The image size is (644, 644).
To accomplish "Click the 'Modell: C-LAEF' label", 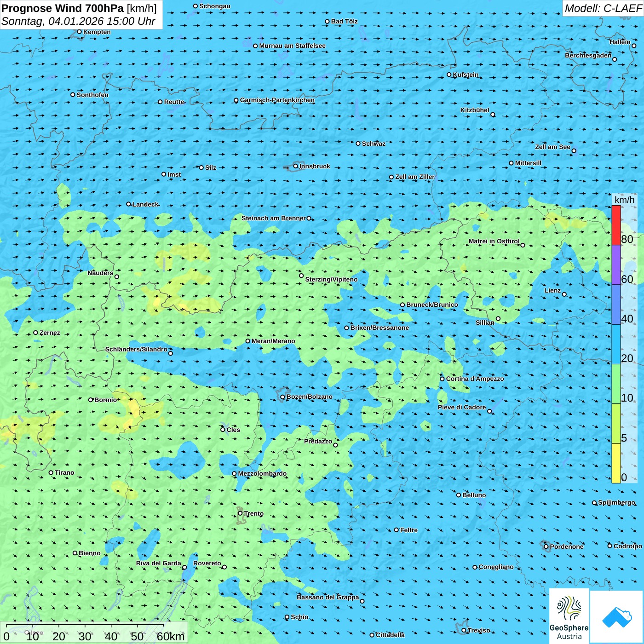I will pyautogui.click(x=603, y=8).
